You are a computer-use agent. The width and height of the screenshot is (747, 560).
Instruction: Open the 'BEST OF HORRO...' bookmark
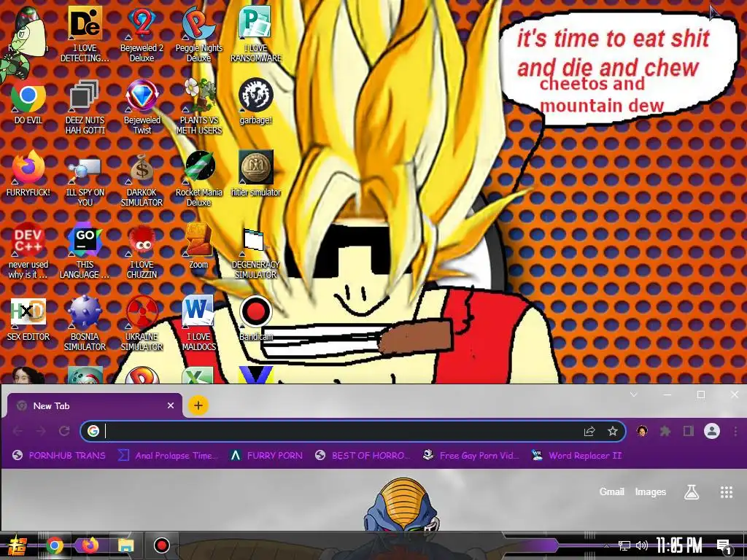pos(363,456)
